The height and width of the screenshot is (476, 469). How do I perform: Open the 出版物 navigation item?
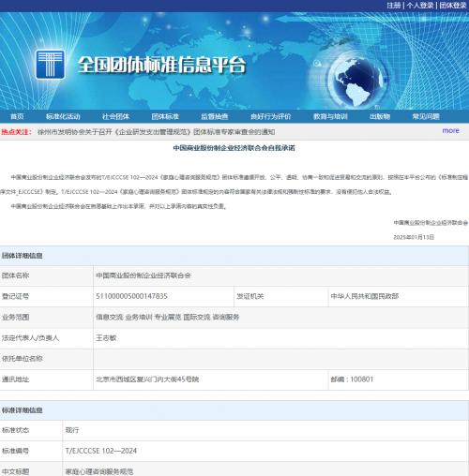click(380, 116)
